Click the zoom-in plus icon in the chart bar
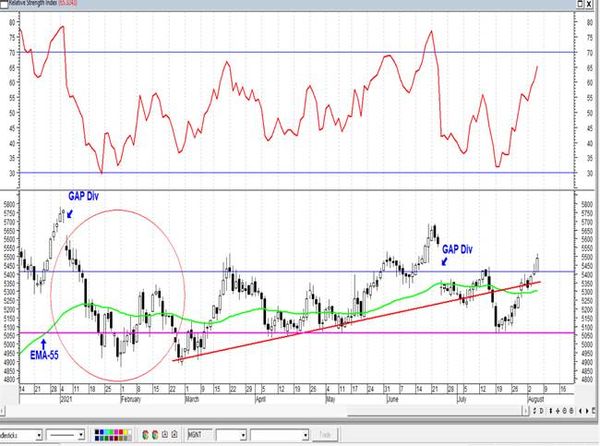 click(x=558, y=411)
